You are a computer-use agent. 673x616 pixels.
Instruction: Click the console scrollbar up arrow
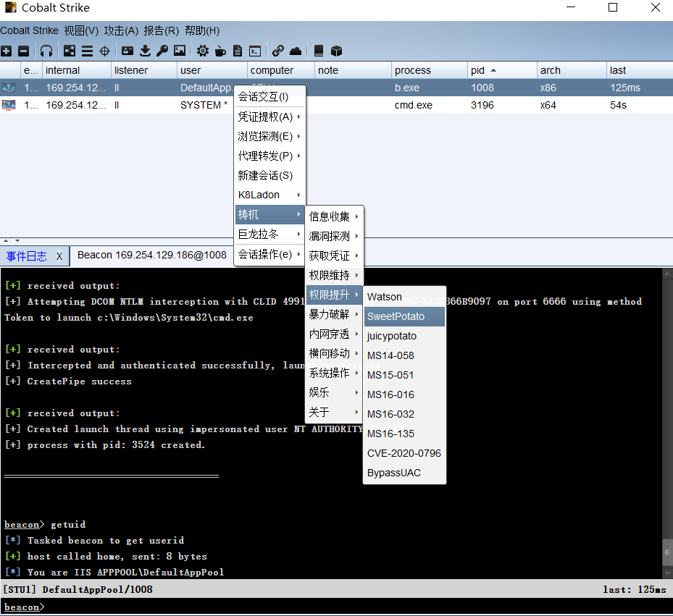click(667, 273)
